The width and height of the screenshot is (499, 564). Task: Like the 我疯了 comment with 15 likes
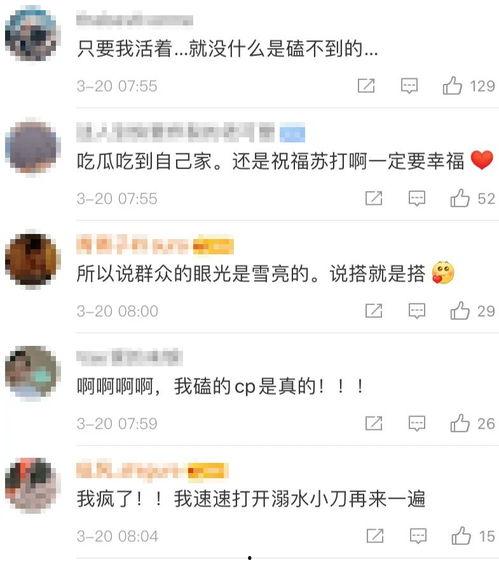(461, 536)
